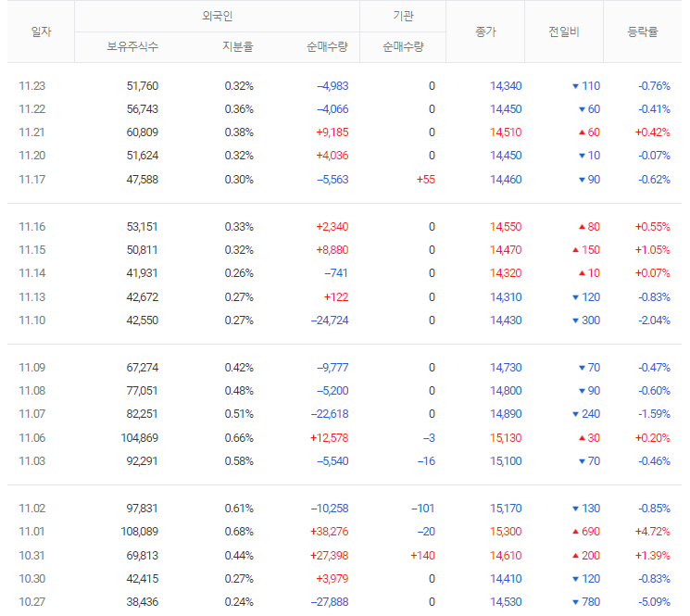Select the 11.08 date cell
Screen dimensions: 690x616
32,391
